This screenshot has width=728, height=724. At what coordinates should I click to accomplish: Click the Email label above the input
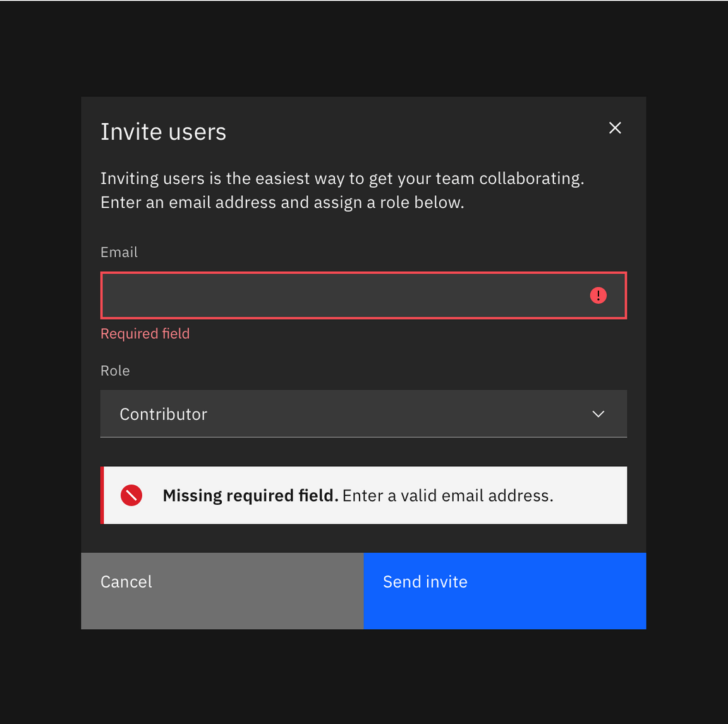119,251
